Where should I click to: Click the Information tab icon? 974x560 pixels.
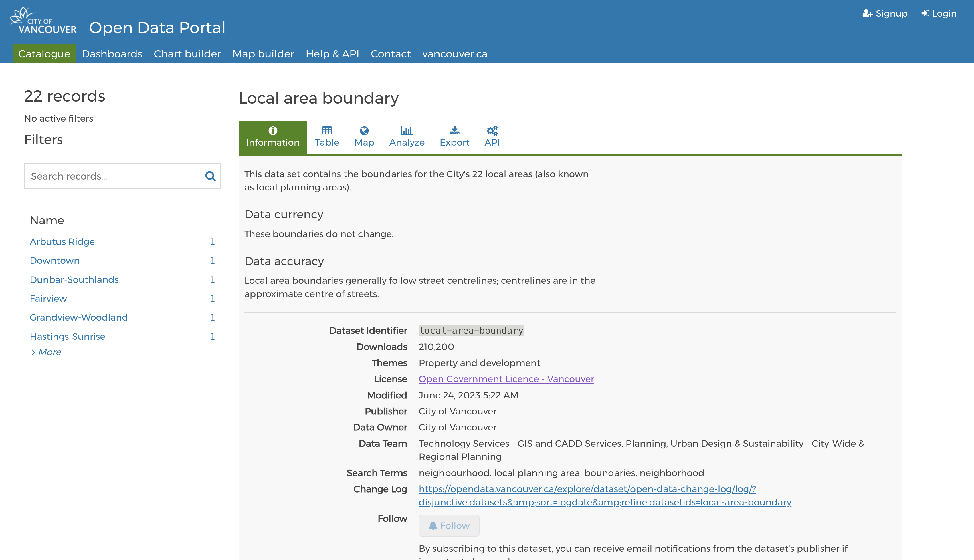(273, 131)
